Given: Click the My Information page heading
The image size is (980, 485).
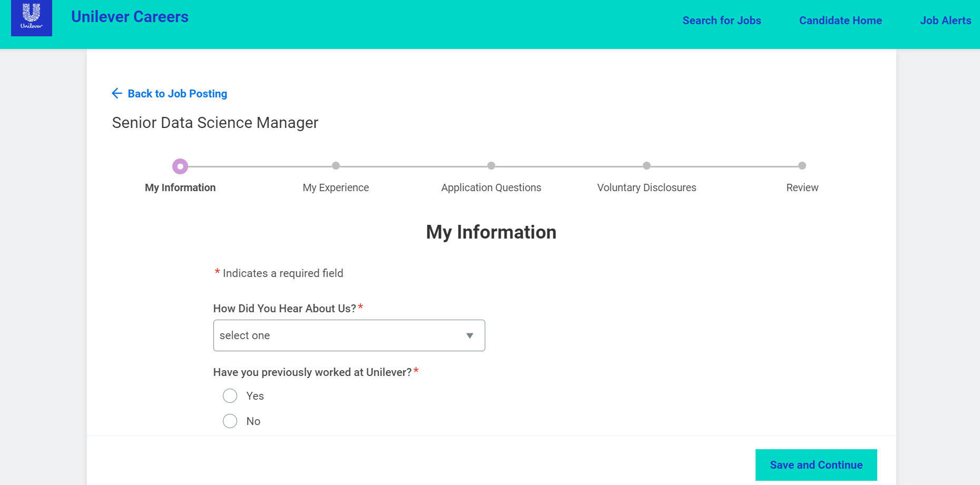Looking at the screenshot, I should point(491,232).
